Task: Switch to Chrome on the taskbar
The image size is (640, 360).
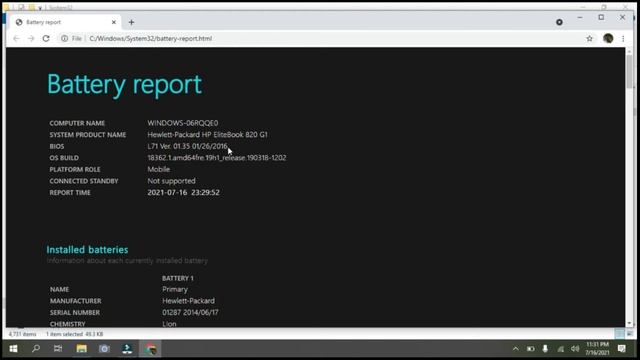Action: tap(150, 349)
